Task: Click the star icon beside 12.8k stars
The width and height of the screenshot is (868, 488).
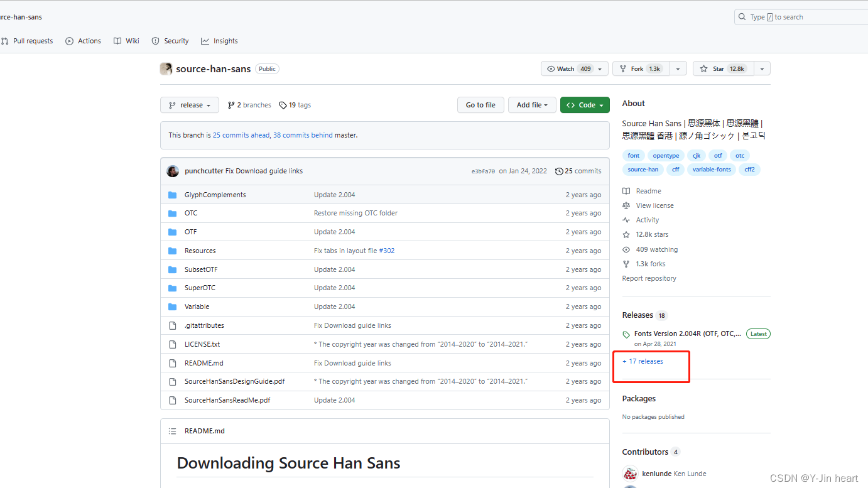Action: pyautogui.click(x=626, y=234)
